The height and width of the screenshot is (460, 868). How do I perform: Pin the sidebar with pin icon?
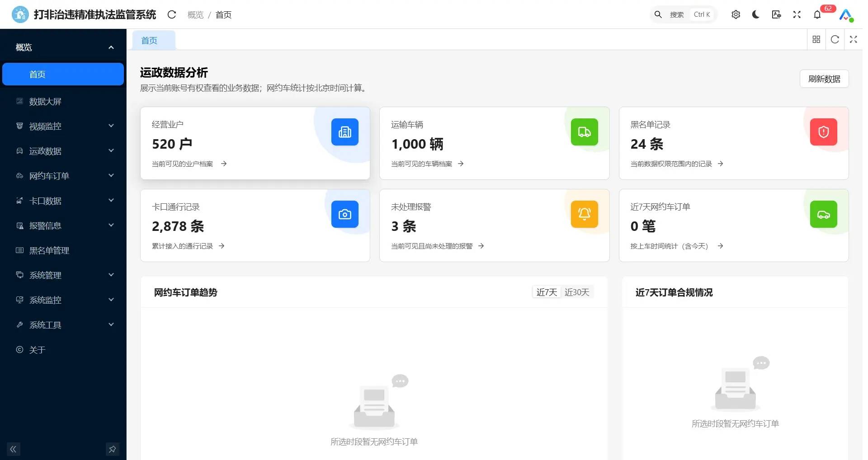click(x=112, y=449)
